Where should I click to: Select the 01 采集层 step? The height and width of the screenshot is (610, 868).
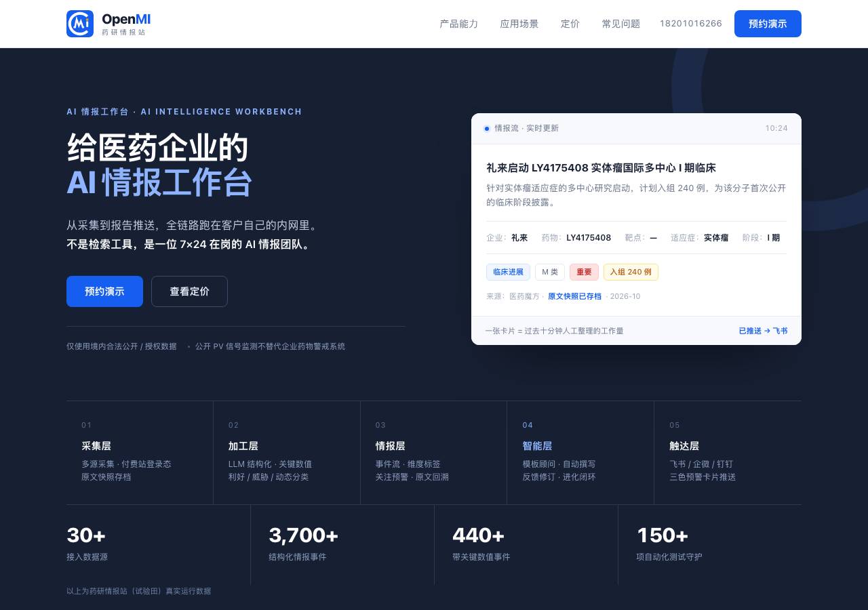point(140,453)
